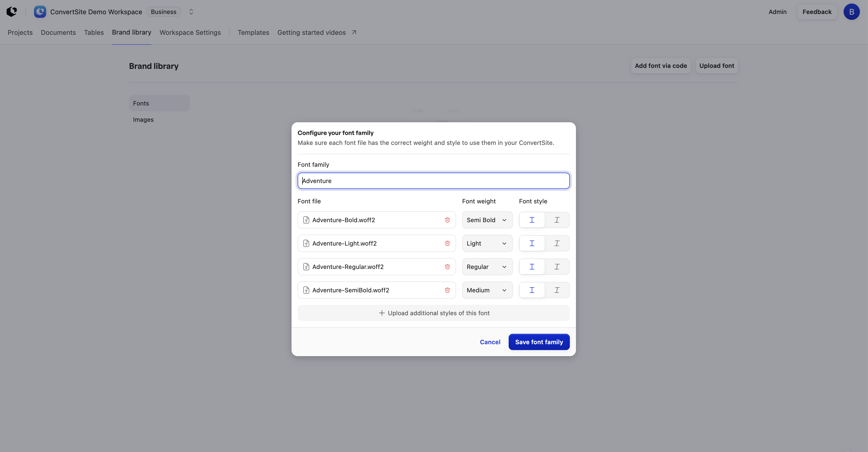Set normal style for Adventure-Light.woff2

coord(532,243)
